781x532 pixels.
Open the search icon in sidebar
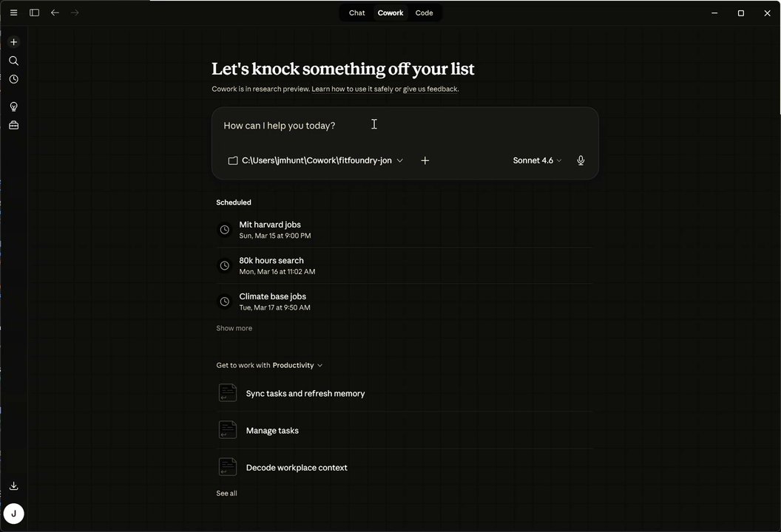coord(13,61)
